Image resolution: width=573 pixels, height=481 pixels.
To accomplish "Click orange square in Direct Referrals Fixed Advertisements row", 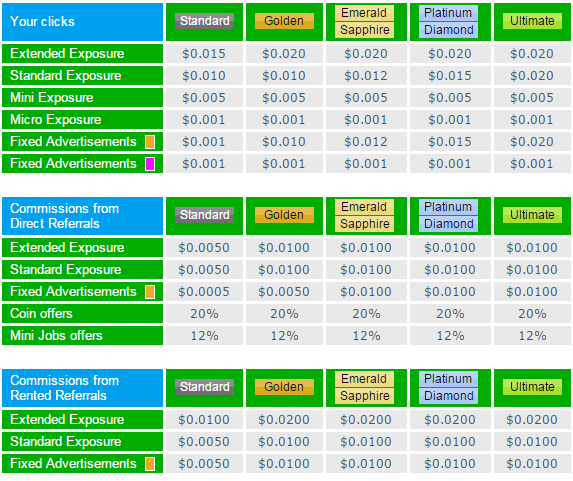I will pyautogui.click(x=150, y=292).
